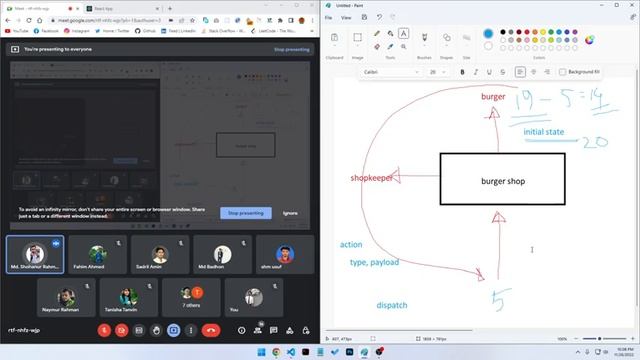Image resolution: width=640 pixels, height=360 pixels.
Task: Raise hand in Meet
Action: 156,330
